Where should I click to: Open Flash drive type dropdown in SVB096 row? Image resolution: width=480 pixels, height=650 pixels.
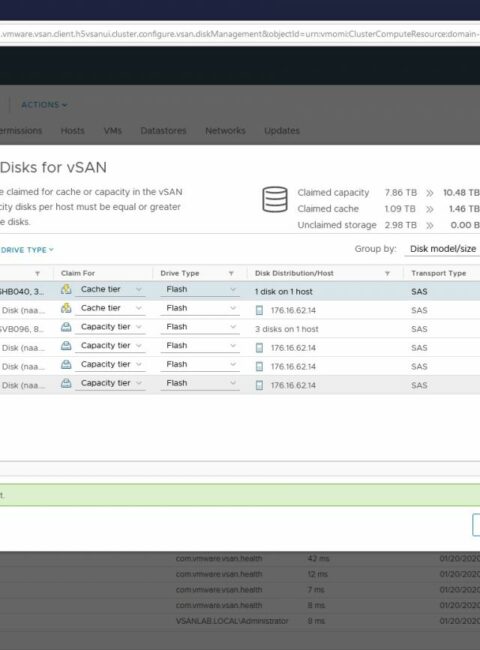[x=200, y=327]
